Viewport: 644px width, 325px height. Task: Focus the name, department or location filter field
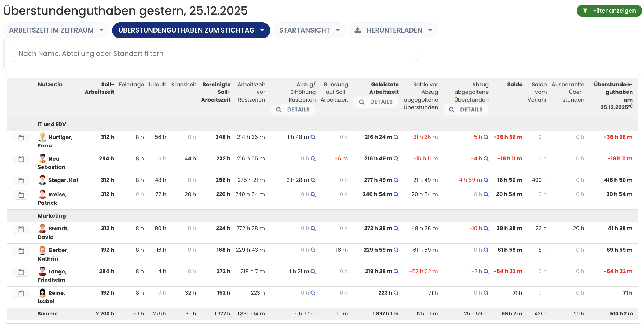click(x=215, y=54)
